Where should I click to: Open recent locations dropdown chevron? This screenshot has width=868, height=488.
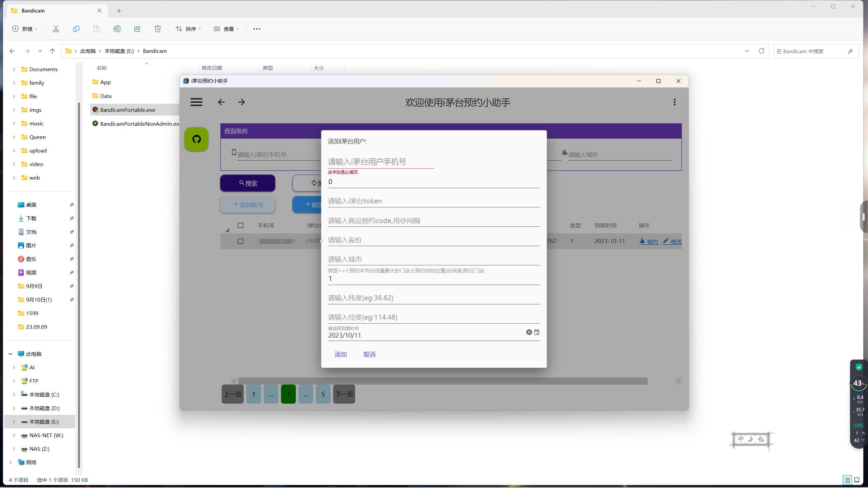(x=40, y=51)
